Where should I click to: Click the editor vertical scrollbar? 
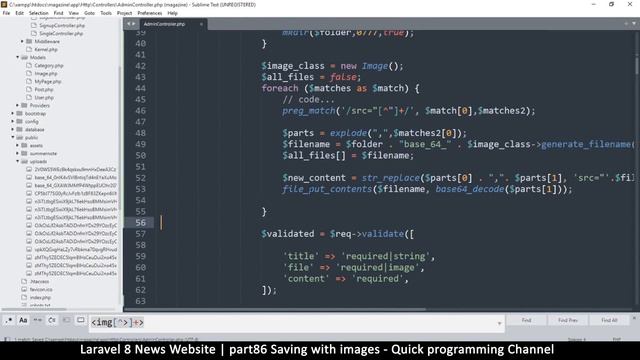pos(636,65)
